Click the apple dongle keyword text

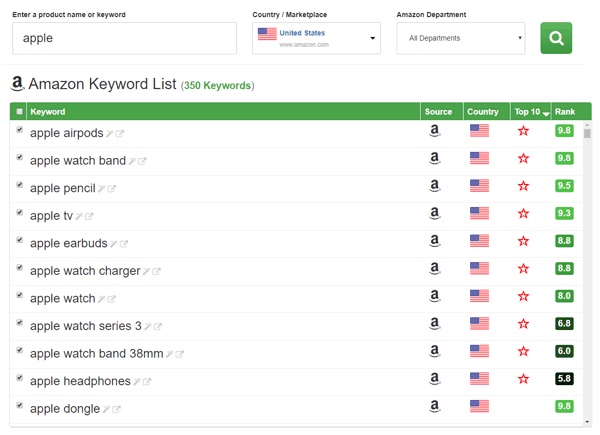(65, 409)
